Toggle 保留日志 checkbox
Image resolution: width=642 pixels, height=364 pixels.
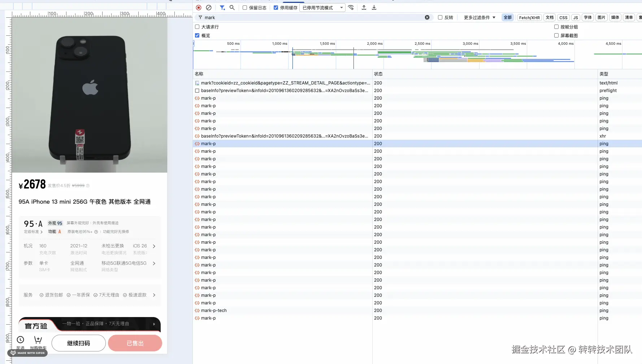click(245, 8)
